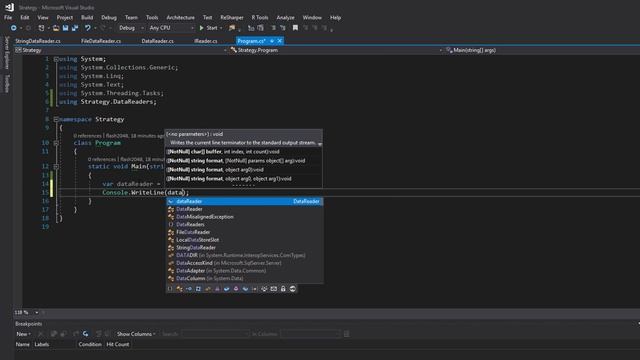The width and height of the screenshot is (640, 360).
Task: Click the New Project toolbar icon
Action: coord(41,28)
